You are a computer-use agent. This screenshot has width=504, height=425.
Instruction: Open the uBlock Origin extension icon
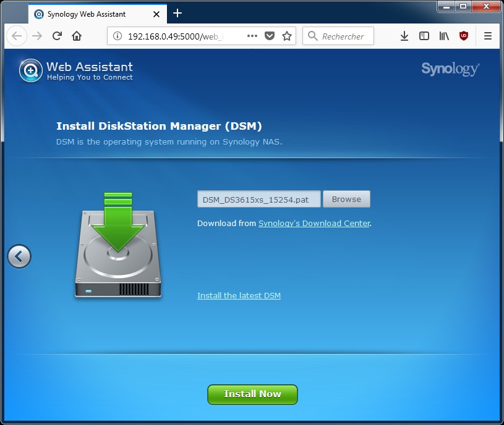pyautogui.click(x=464, y=36)
